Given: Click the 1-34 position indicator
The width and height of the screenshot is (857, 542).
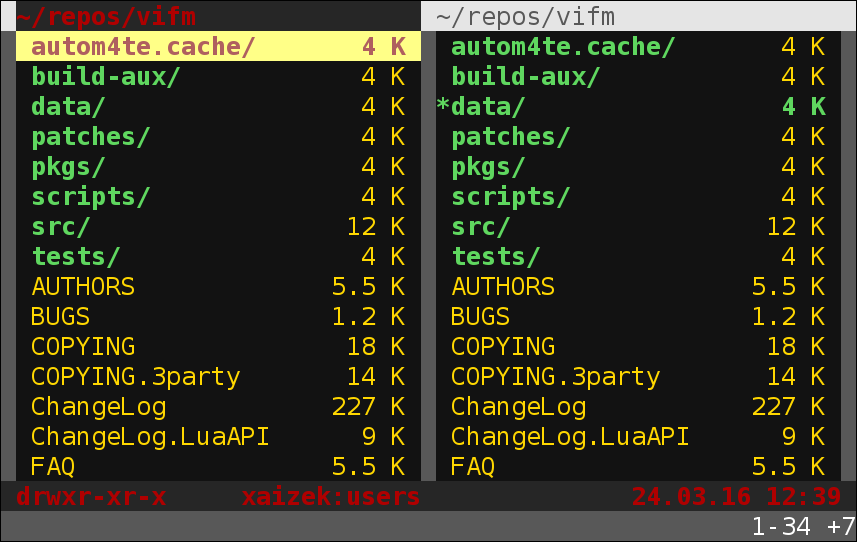Looking at the screenshot, I should tap(781, 527).
